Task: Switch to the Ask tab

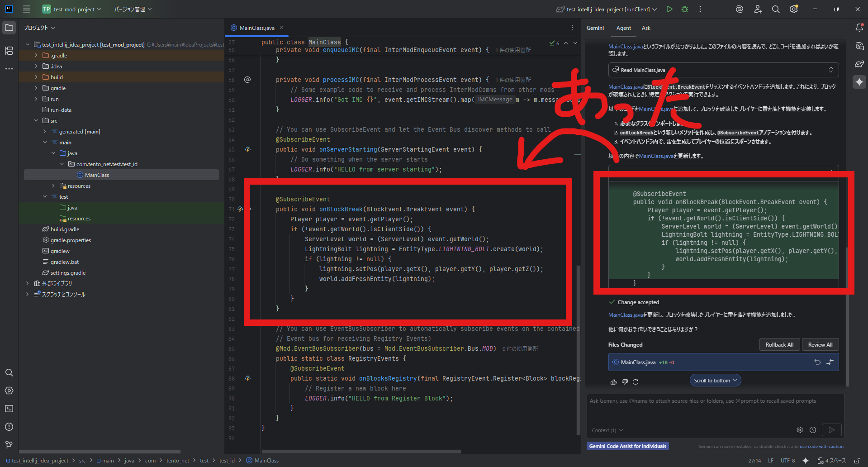Action: [x=646, y=28]
